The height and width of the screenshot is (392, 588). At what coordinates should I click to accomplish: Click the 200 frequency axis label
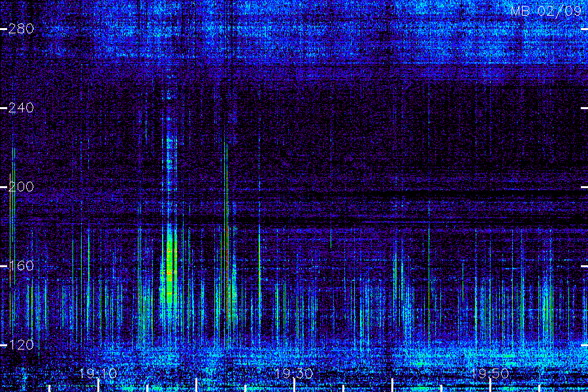(x=21, y=187)
